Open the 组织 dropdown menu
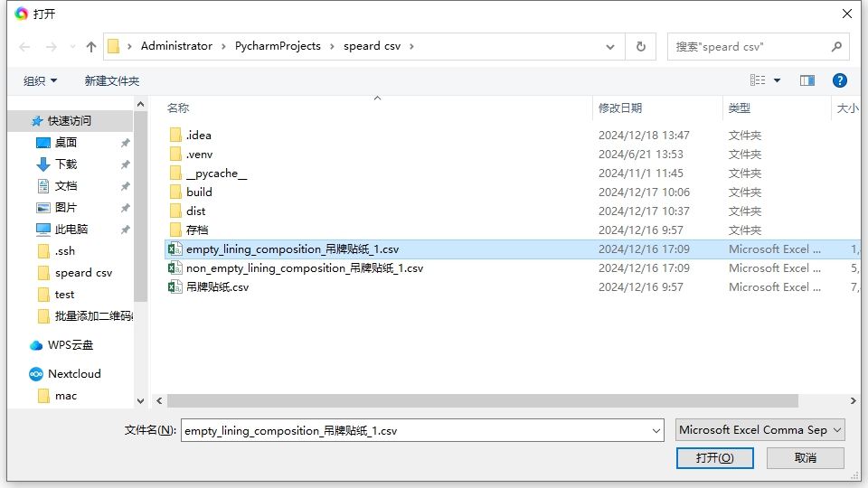 pos(40,80)
